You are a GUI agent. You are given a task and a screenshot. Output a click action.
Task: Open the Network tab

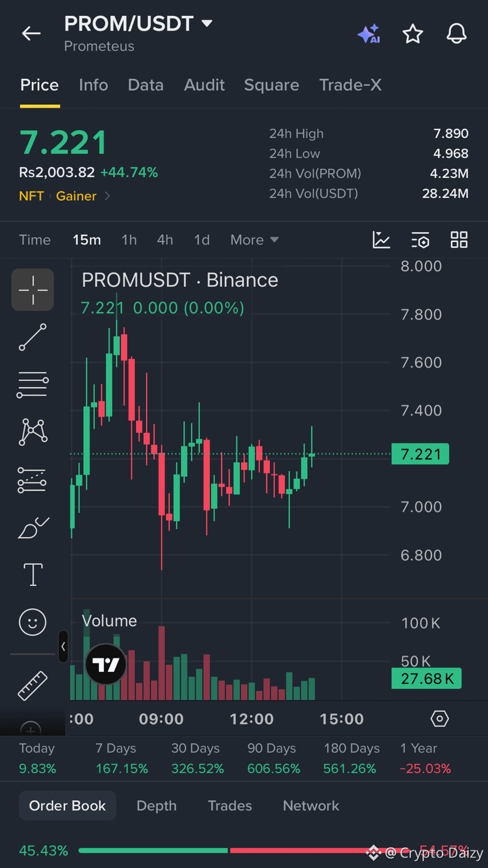pyautogui.click(x=311, y=806)
